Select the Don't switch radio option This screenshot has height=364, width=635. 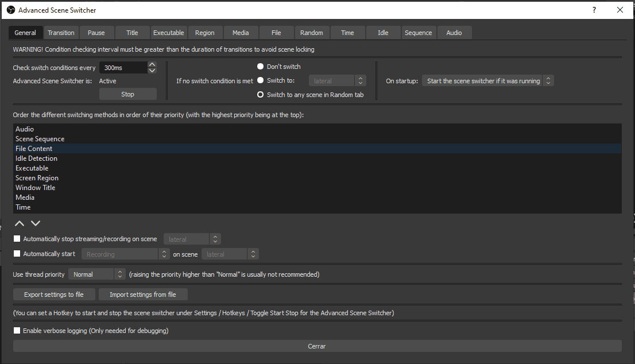pyautogui.click(x=261, y=67)
